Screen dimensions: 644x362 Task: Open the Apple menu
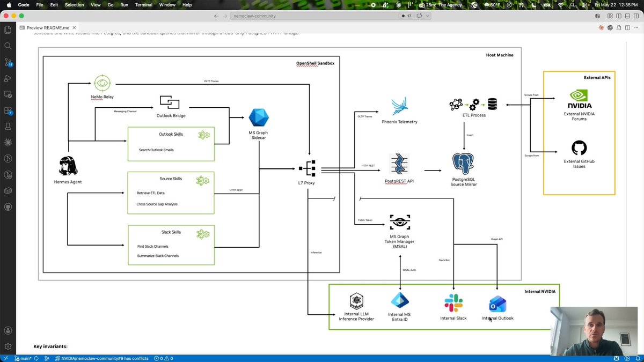click(8, 5)
